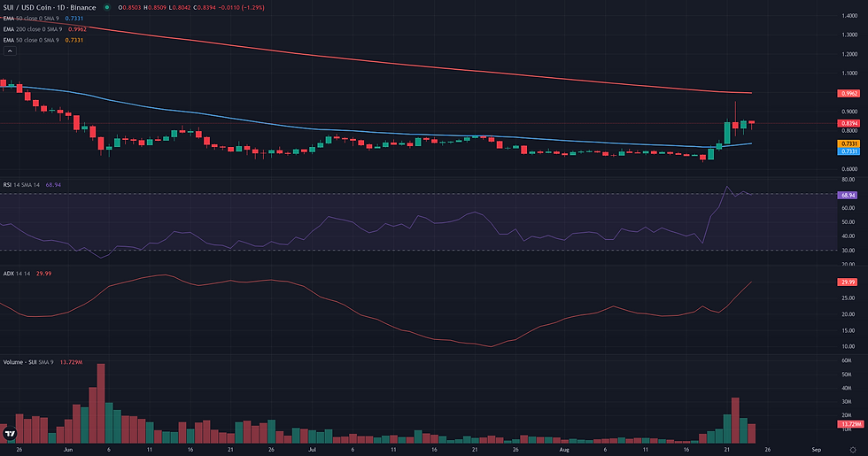Screen dimensions: 868x456
Task: Click the 0.6000 price scale label
Action: coord(849,169)
